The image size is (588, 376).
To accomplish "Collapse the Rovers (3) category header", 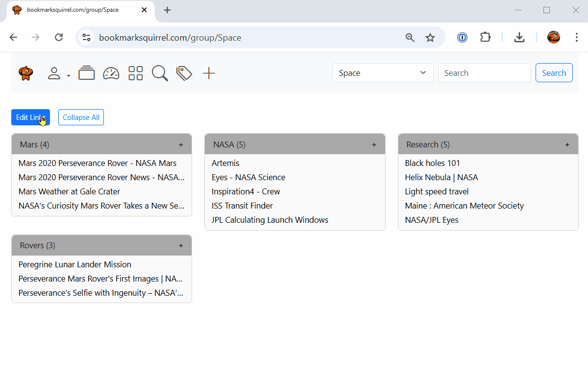I will (101, 245).
